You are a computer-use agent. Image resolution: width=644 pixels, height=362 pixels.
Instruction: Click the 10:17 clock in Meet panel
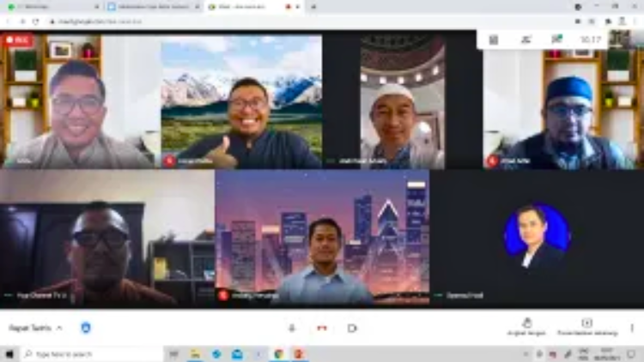(x=590, y=39)
